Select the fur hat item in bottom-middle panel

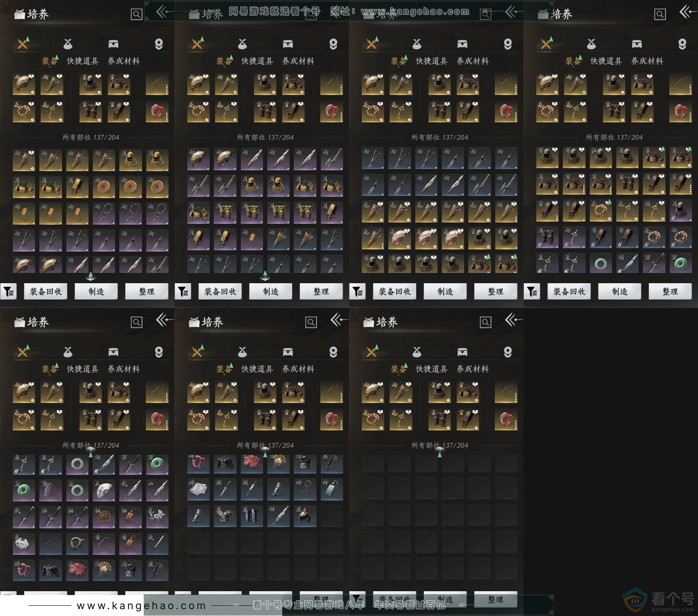pyautogui.click(x=305, y=516)
